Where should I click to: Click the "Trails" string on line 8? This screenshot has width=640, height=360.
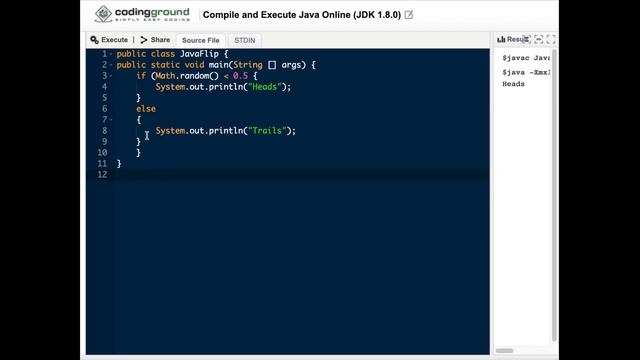pyautogui.click(x=267, y=131)
